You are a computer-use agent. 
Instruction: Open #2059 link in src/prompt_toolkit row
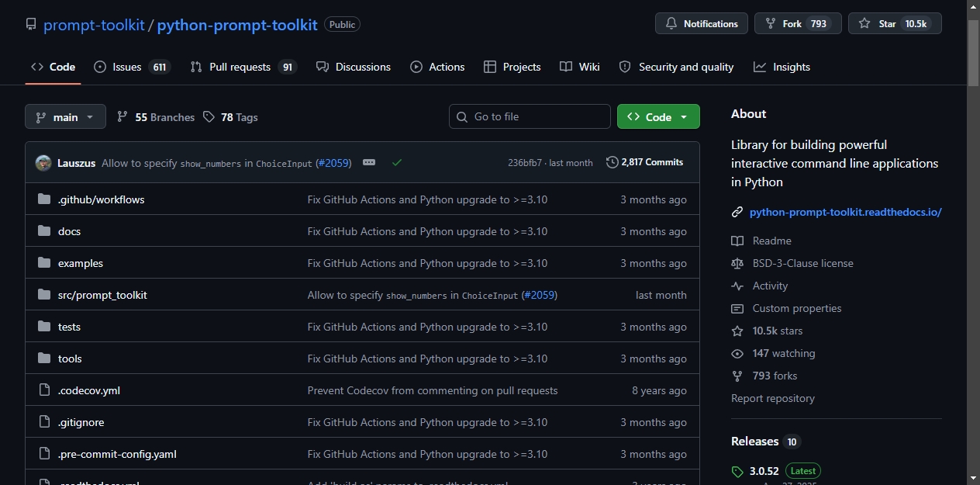[540, 295]
